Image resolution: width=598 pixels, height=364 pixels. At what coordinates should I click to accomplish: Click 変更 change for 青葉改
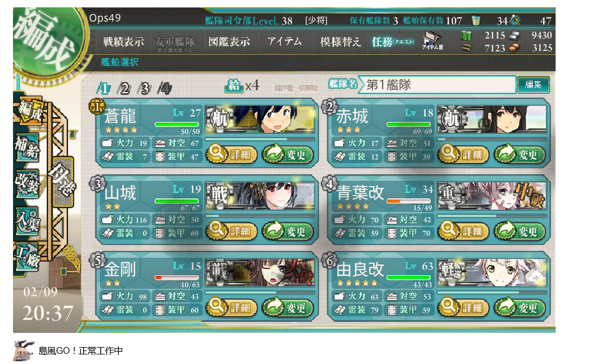pyautogui.click(x=520, y=231)
